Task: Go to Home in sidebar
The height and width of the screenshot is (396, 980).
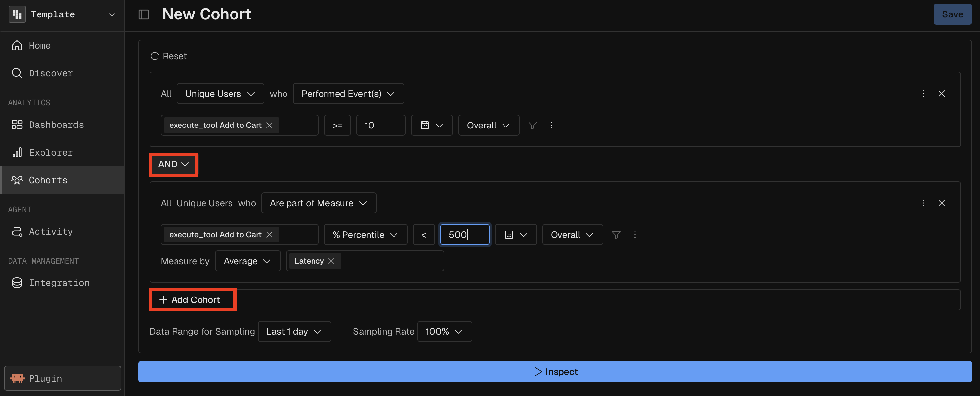Action: click(x=62, y=46)
